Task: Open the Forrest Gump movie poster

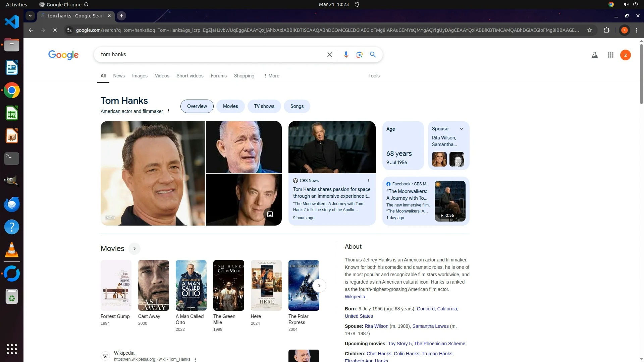Action: click(x=116, y=285)
